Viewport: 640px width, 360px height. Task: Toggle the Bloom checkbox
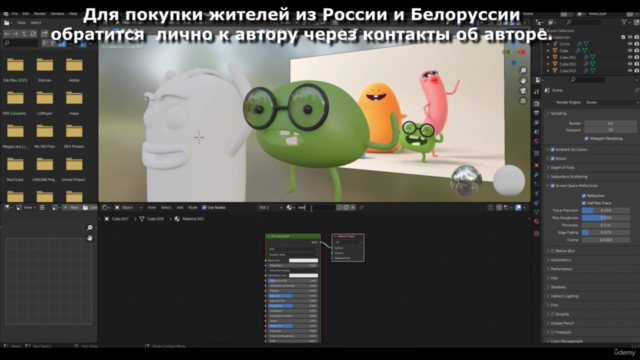553,158
